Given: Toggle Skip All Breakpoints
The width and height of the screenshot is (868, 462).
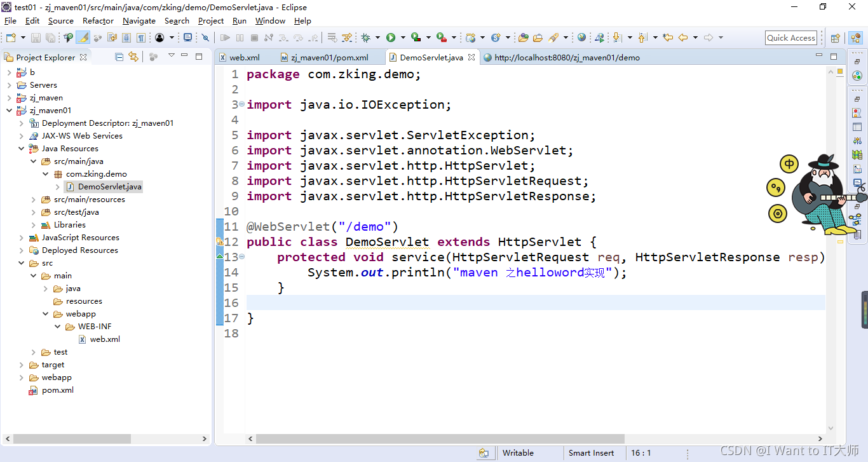Looking at the screenshot, I should click(x=205, y=38).
